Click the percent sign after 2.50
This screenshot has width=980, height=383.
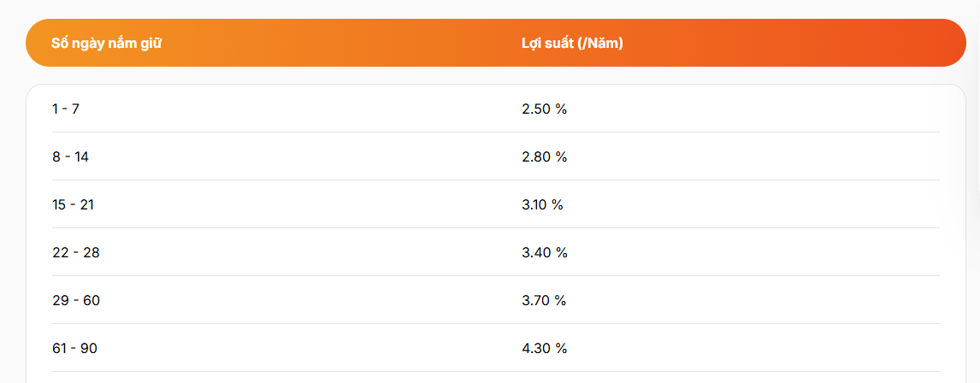click(x=561, y=109)
